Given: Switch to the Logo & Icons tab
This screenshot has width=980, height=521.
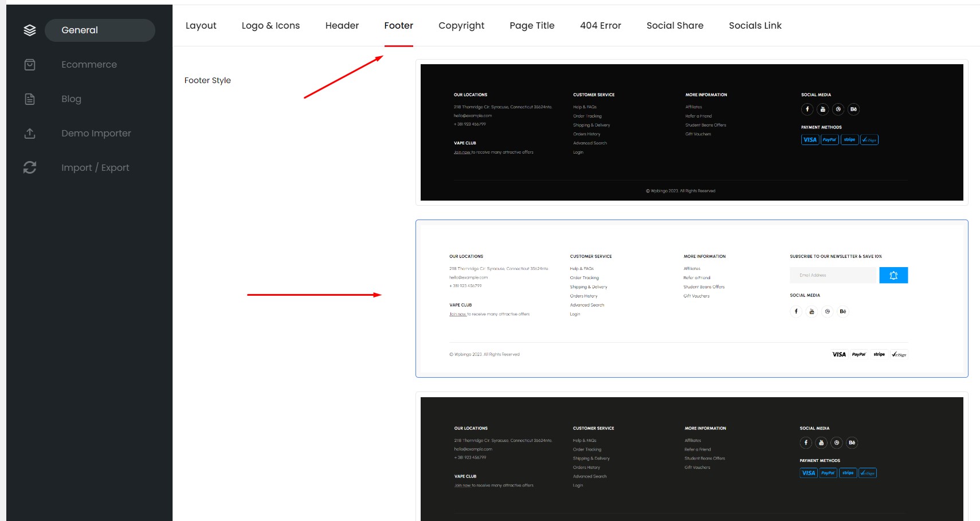Looking at the screenshot, I should coord(271,26).
